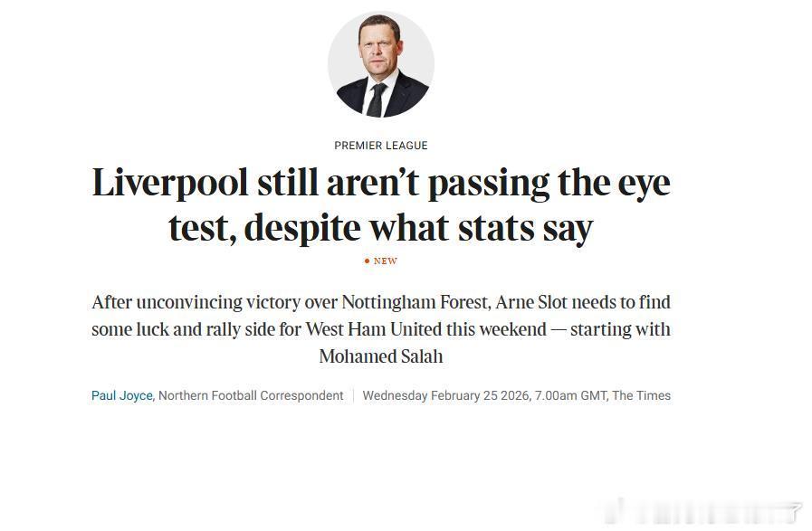812x531 pixels.
Task: Click Nottingham Forest in the subheading
Action: click(x=412, y=302)
